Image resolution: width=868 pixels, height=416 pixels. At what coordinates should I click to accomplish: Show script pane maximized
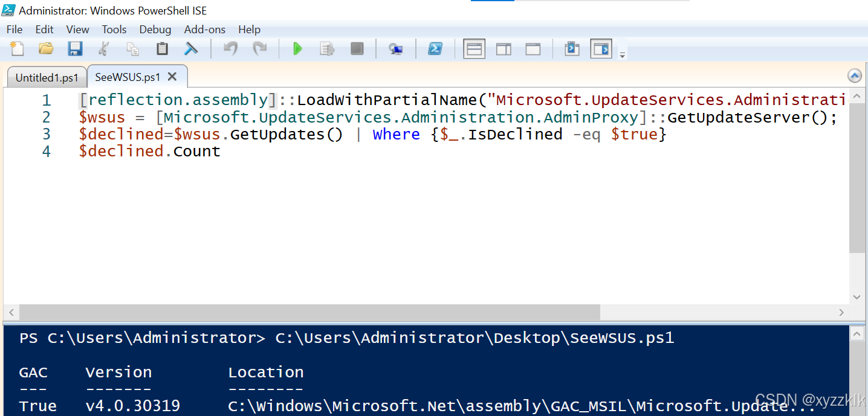(x=533, y=49)
